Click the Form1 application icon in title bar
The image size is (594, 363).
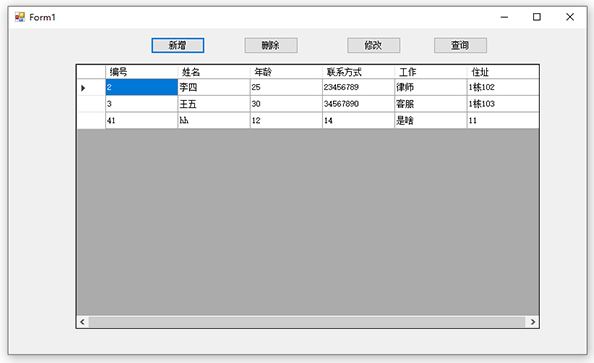(x=20, y=17)
